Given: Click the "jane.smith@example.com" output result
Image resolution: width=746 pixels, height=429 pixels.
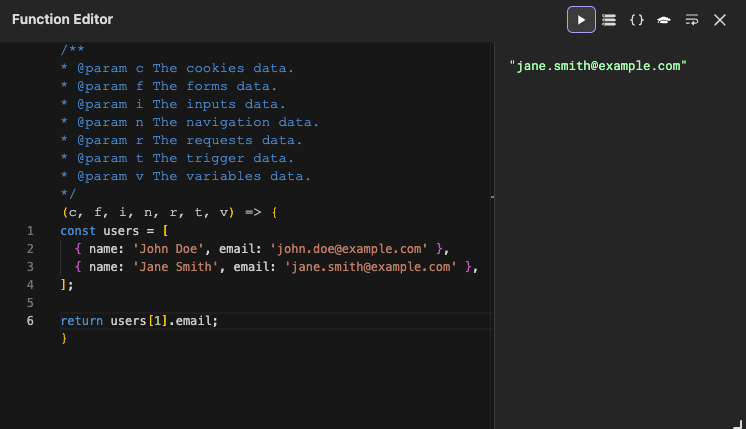Looking at the screenshot, I should pyautogui.click(x=598, y=66).
